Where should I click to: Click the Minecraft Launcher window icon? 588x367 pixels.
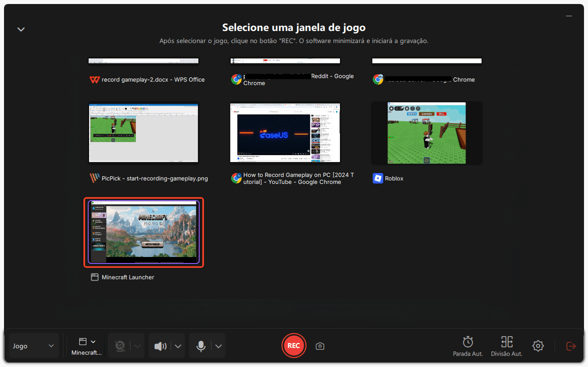pos(94,277)
